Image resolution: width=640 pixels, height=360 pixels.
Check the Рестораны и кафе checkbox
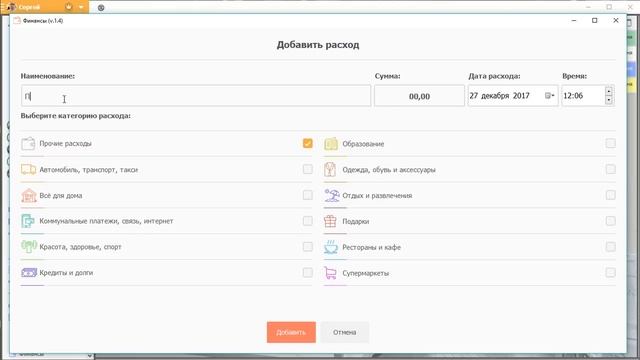(x=611, y=247)
